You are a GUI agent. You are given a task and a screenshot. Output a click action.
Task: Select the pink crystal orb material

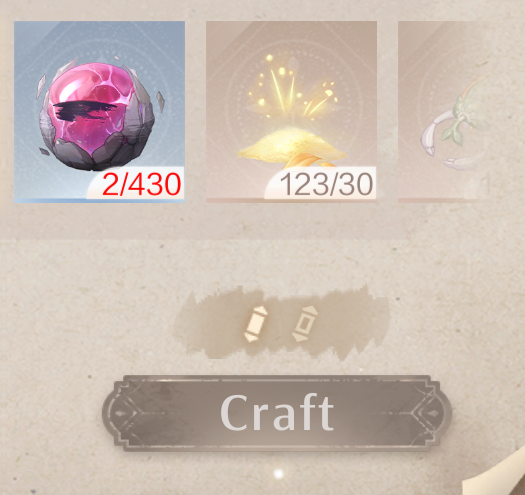(98, 114)
